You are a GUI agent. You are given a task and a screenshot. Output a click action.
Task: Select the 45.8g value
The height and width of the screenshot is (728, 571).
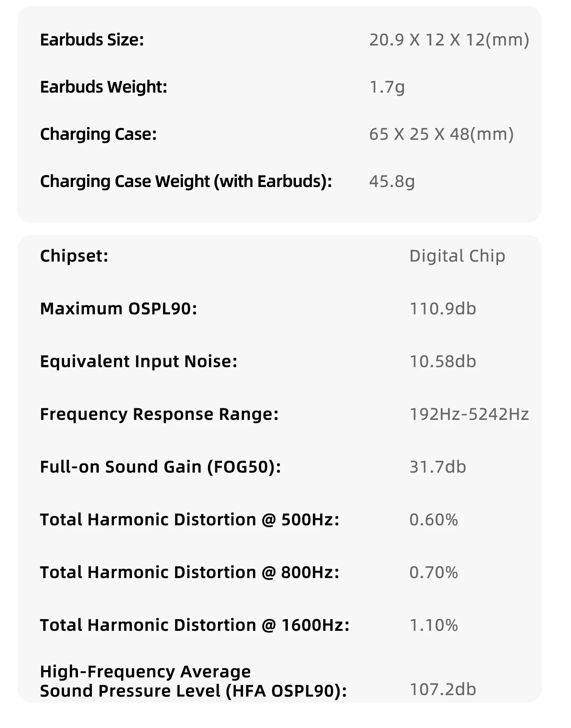coord(392,181)
